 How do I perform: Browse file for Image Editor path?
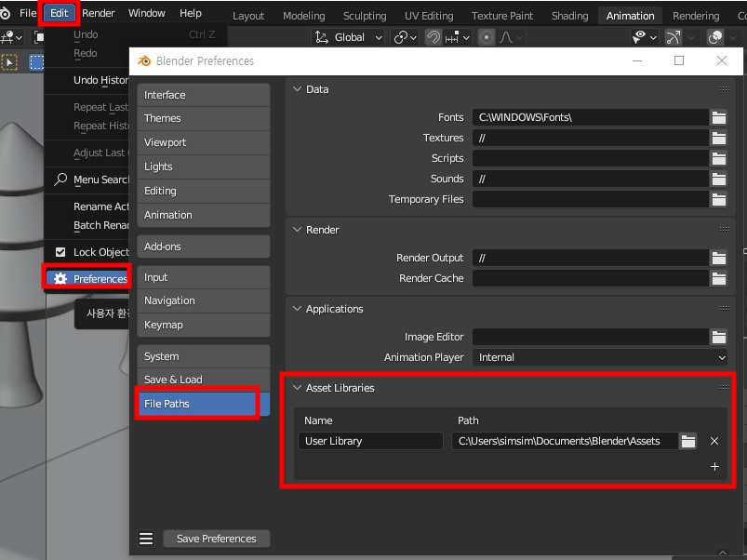click(x=719, y=337)
